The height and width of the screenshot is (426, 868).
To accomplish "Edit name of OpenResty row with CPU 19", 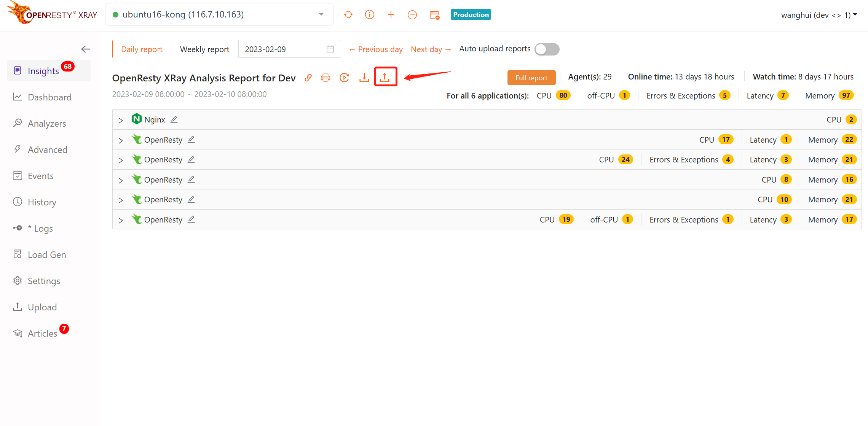I will pos(191,219).
